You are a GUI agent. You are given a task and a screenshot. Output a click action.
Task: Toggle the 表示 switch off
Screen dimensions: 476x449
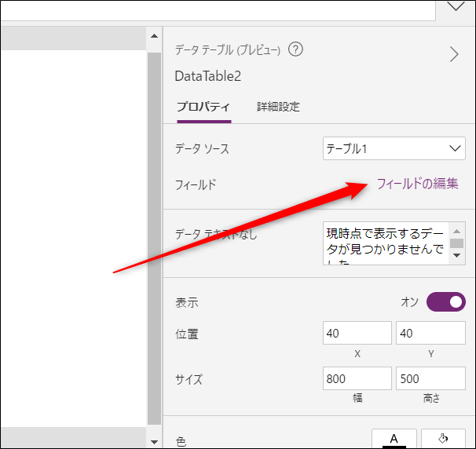pyautogui.click(x=445, y=302)
